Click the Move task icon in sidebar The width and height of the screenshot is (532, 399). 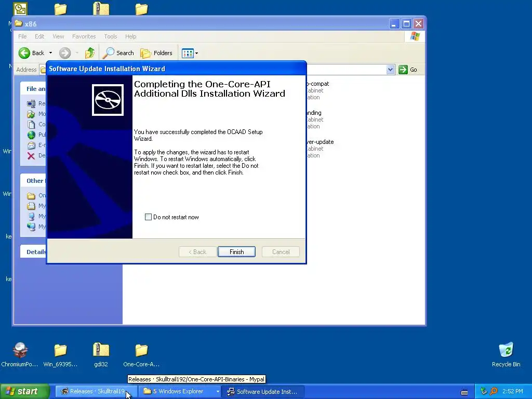(x=31, y=114)
